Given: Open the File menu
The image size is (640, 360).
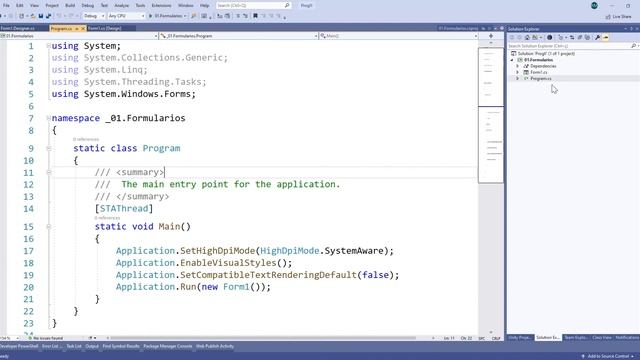Looking at the screenshot, I should (x=6, y=5).
